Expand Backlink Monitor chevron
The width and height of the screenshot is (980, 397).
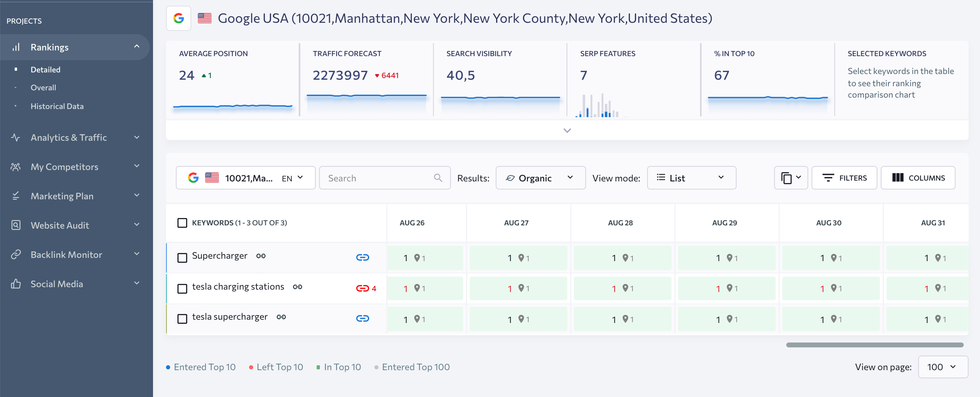137,254
